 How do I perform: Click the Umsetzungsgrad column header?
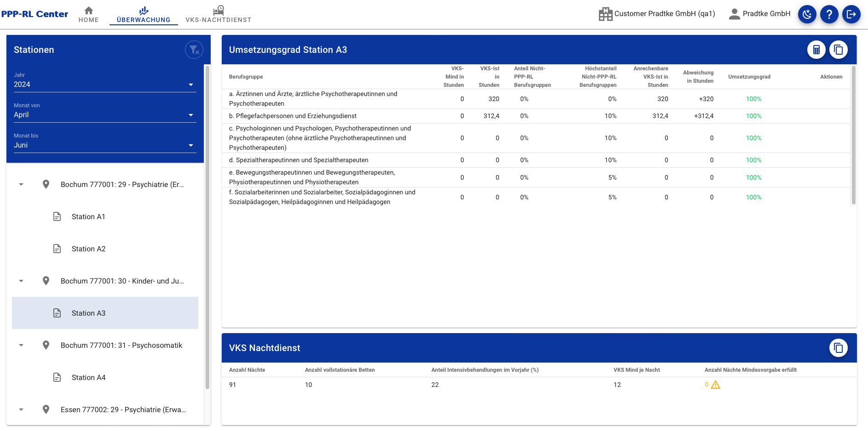pos(749,77)
